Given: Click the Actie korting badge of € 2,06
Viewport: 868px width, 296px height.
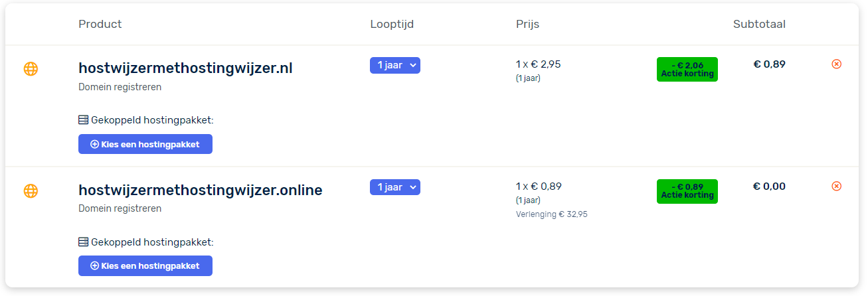Looking at the screenshot, I should (687, 70).
